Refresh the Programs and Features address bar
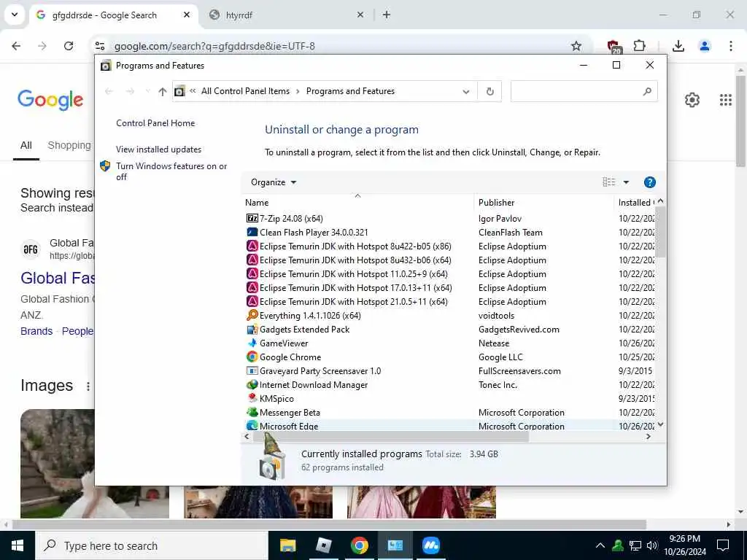Viewport: 747px width, 560px height. coord(489,91)
